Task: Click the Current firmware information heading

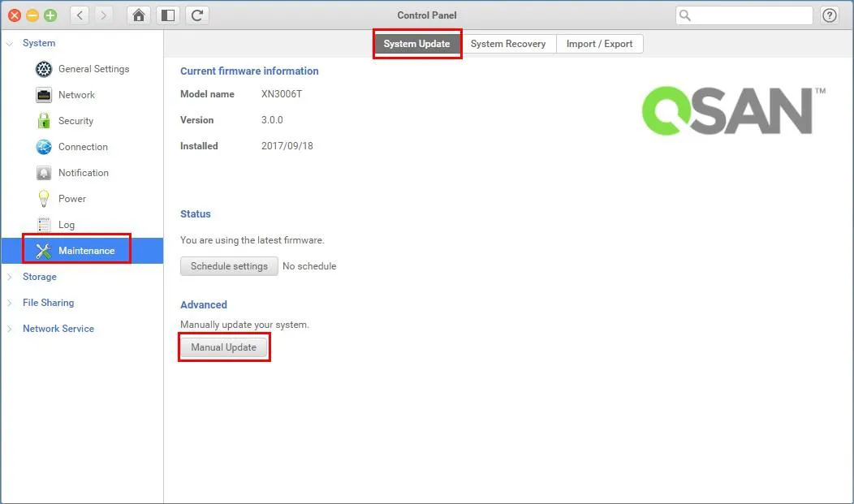Action: tap(249, 71)
